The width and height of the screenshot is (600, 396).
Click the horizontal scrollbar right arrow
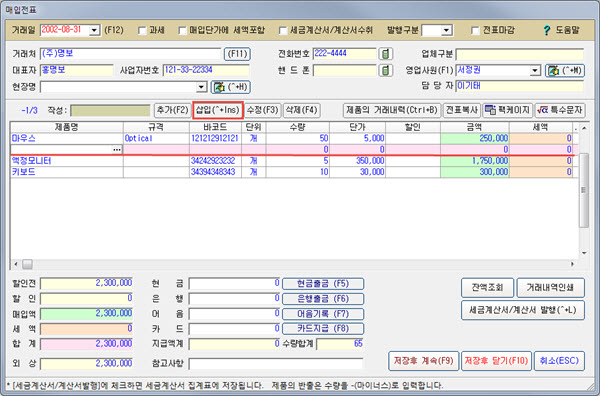573,264
